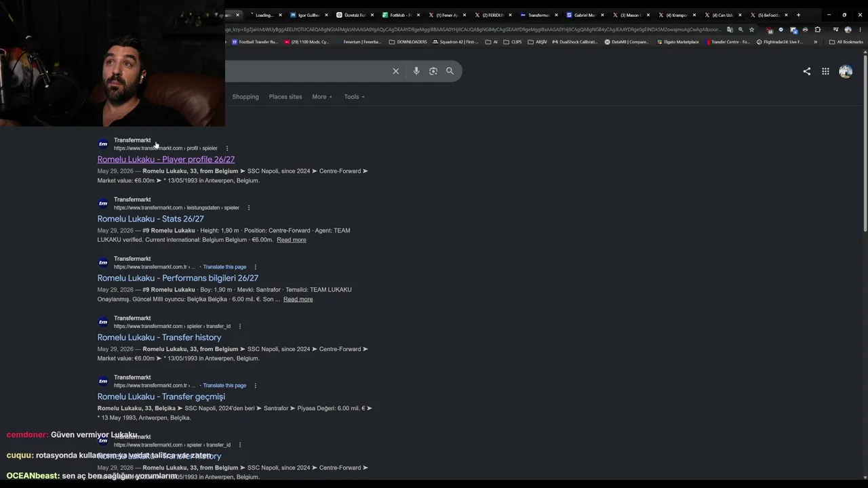Open Chrome three-dot menu
The height and width of the screenshot is (488, 868).
point(861,30)
